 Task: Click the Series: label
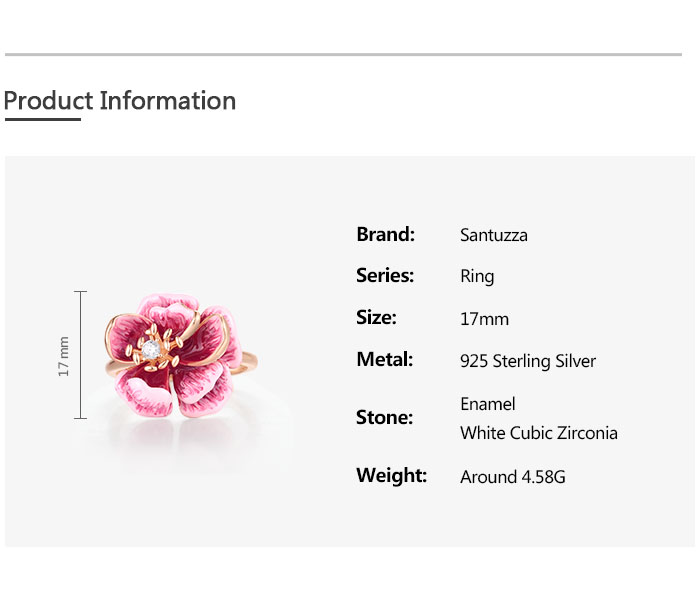[385, 276]
